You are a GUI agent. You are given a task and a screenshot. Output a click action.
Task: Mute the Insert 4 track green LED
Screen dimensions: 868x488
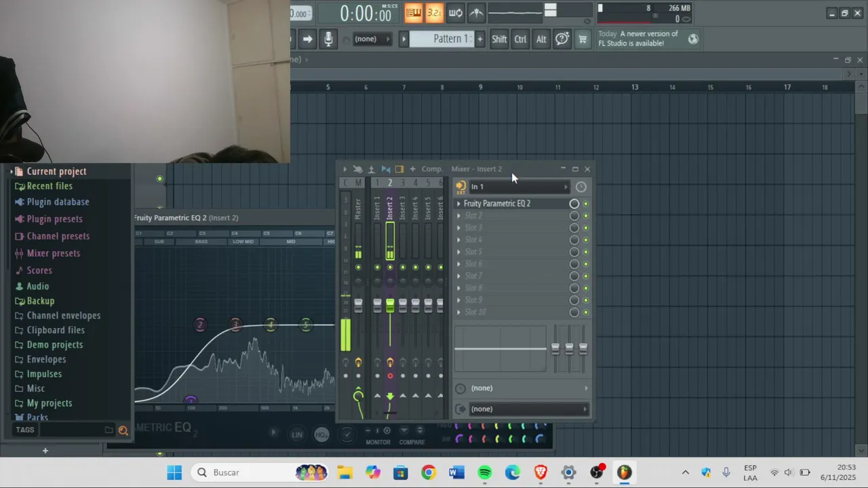[x=415, y=267]
